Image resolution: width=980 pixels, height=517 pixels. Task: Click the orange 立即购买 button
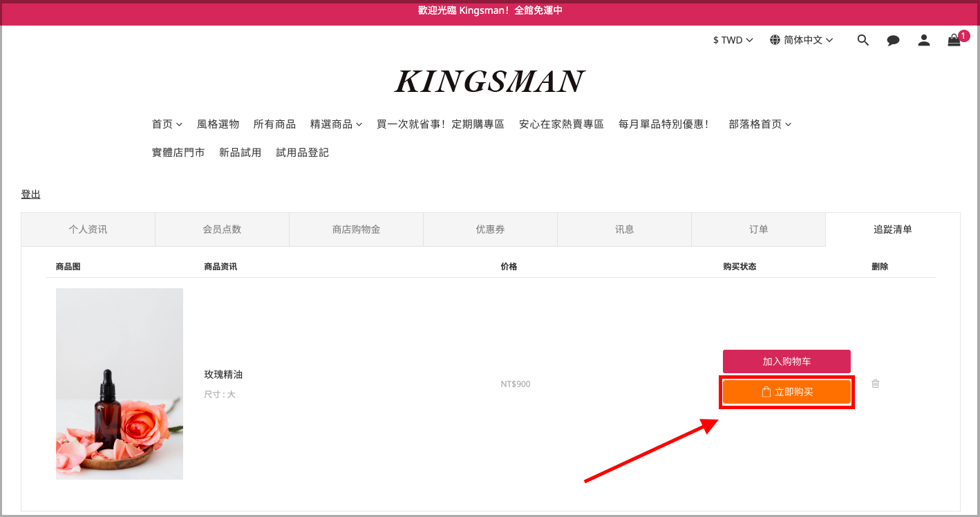[786, 392]
